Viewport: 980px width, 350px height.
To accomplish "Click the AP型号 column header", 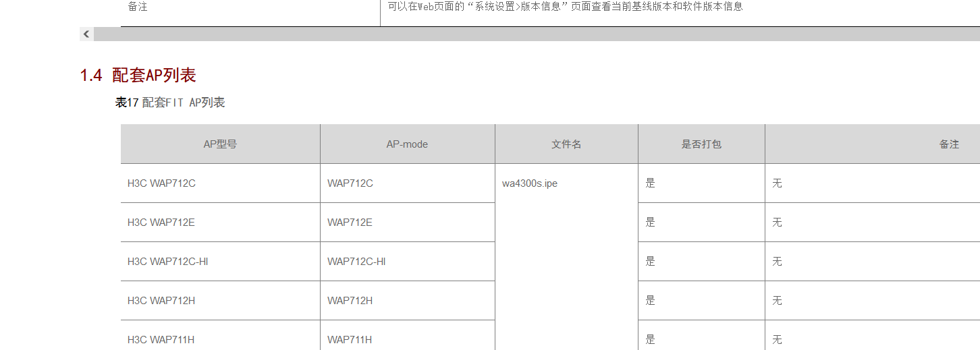I will pyautogui.click(x=220, y=144).
